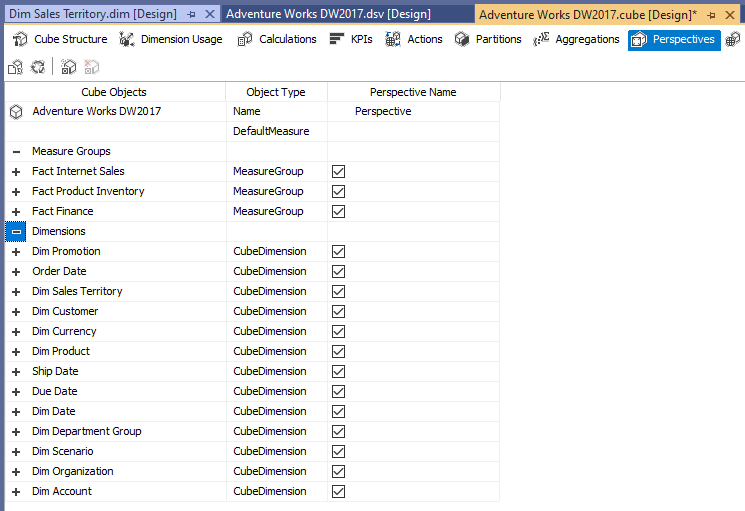Image resolution: width=745 pixels, height=511 pixels.
Task: Expand the Dim Promotion dimension
Action: (x=16, y=252)
